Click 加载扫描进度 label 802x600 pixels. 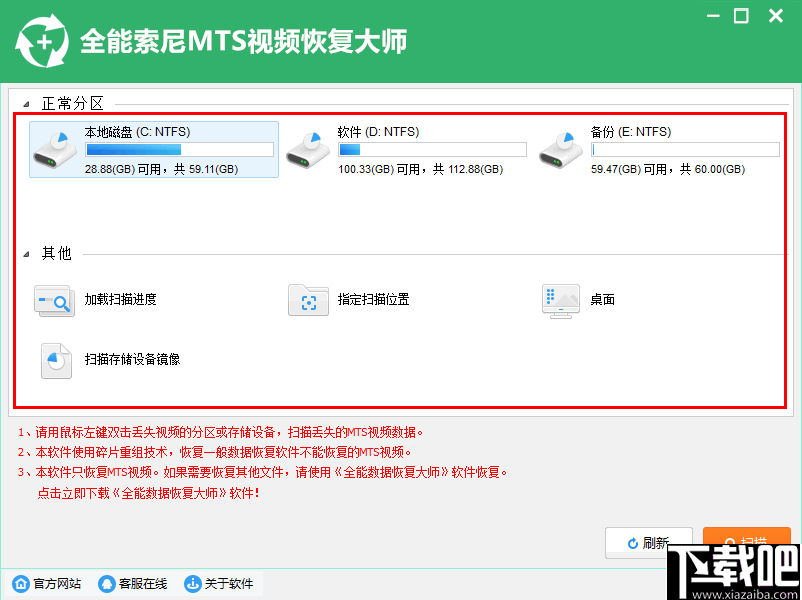tap(120, 299)
